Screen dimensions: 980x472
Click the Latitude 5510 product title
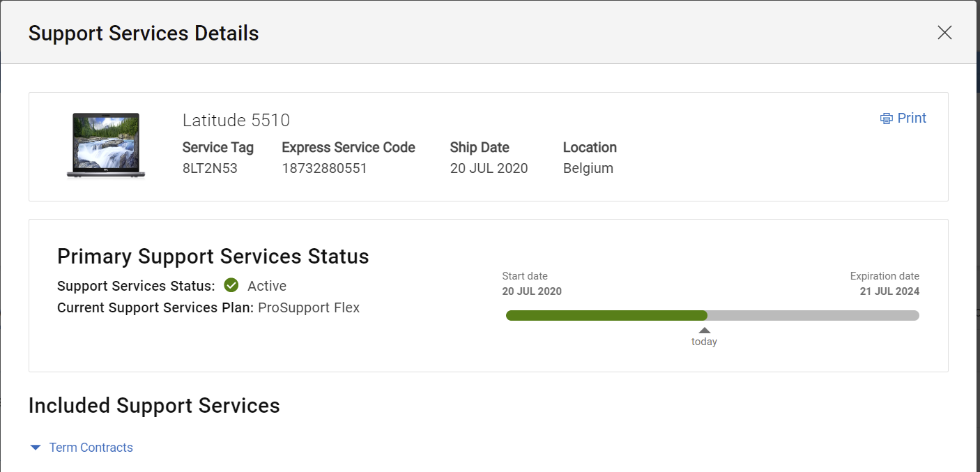click(236, 121)
